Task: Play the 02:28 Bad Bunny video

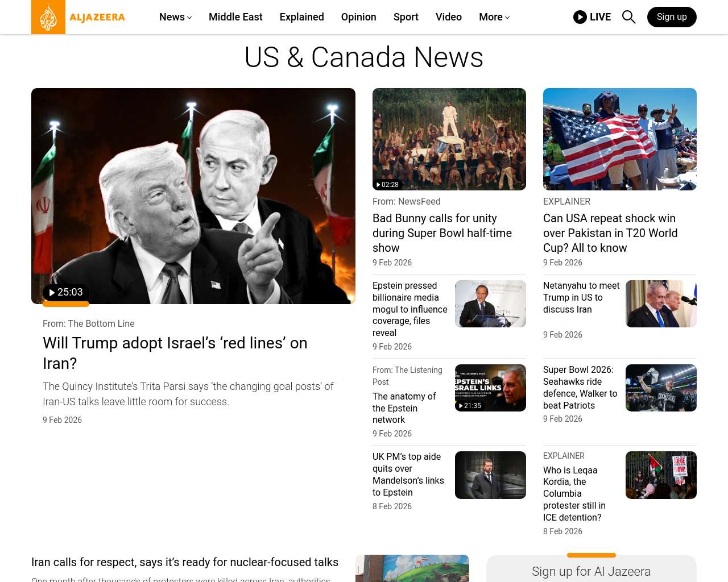Action: (387, 185)
